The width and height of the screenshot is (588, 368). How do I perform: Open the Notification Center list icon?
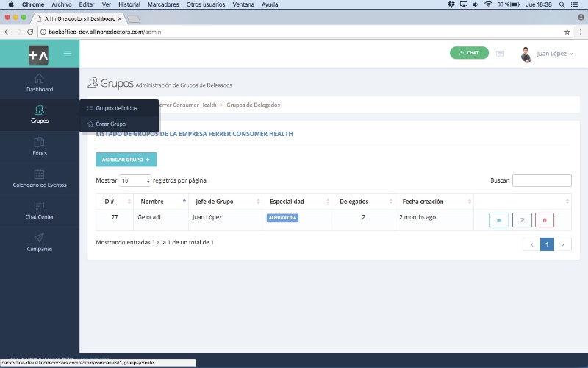coord(575,4)
